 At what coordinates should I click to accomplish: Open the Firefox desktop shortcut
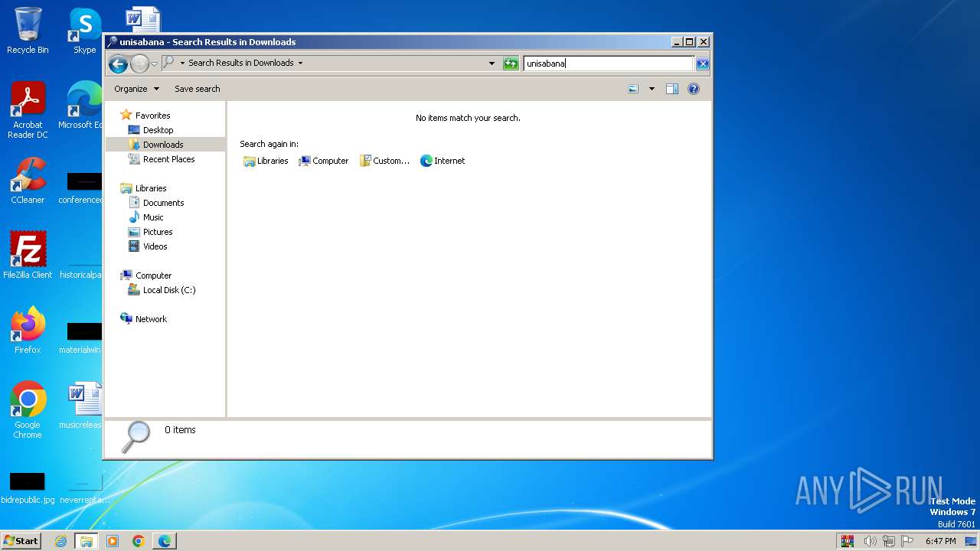28,330
